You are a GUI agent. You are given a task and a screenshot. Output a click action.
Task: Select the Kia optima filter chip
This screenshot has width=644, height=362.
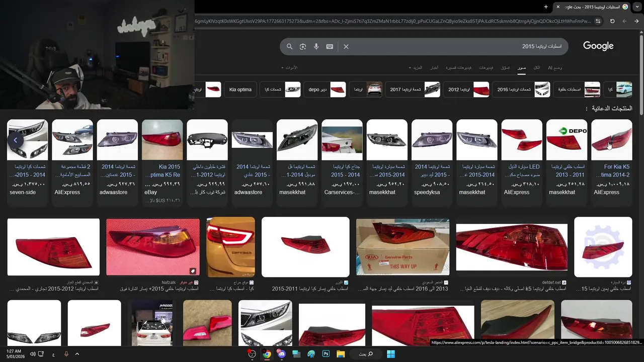click(240, 89)
